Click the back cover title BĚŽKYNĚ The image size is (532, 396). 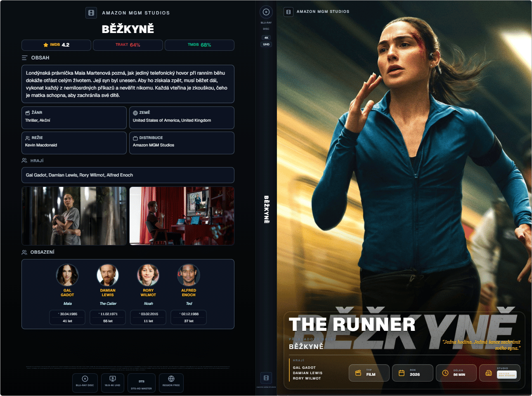click(128, 29)
